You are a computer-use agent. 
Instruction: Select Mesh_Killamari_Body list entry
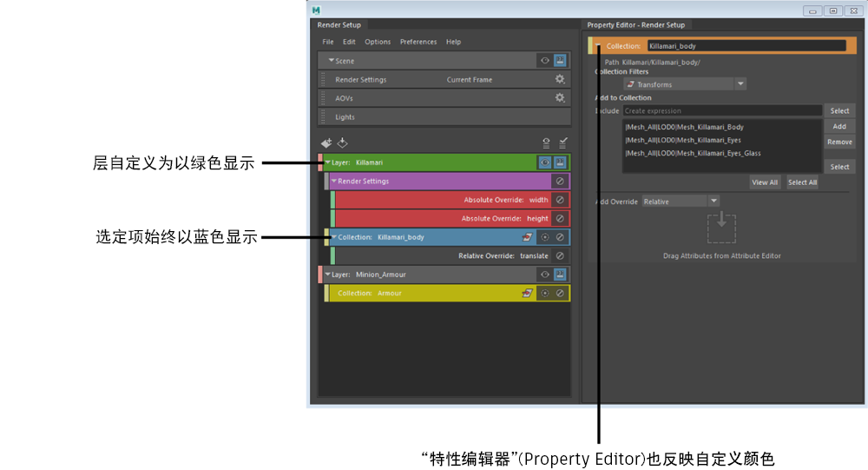coord(684,127)
